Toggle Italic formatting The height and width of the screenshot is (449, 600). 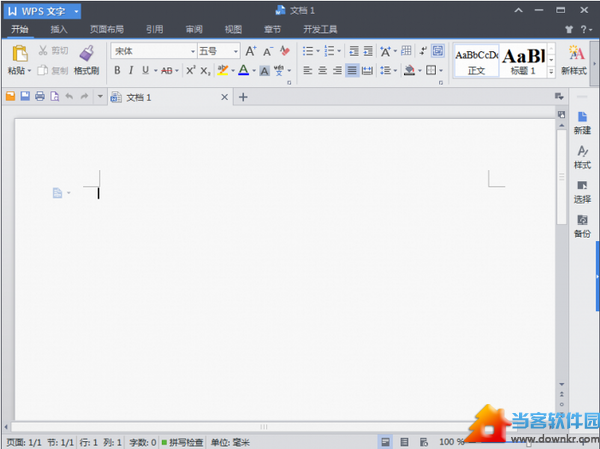pyautogui.click(x=131, y=70)
